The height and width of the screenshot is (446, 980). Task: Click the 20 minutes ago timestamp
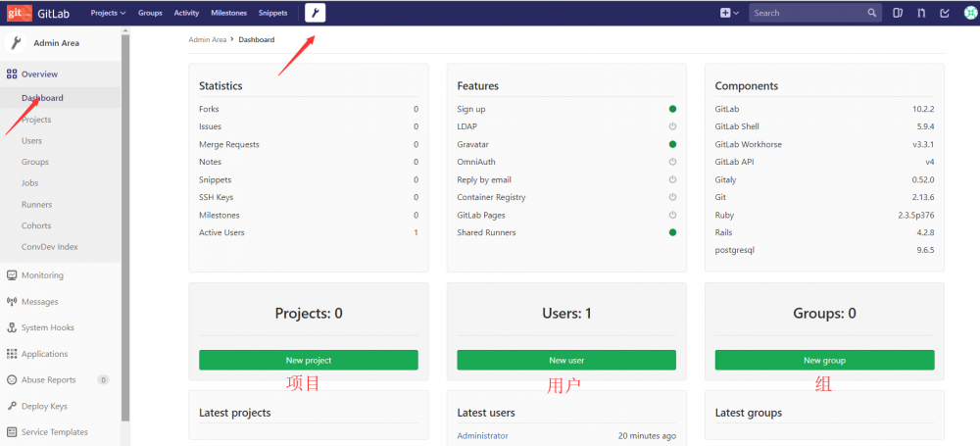pyautogui.click(x=647, y=436)
